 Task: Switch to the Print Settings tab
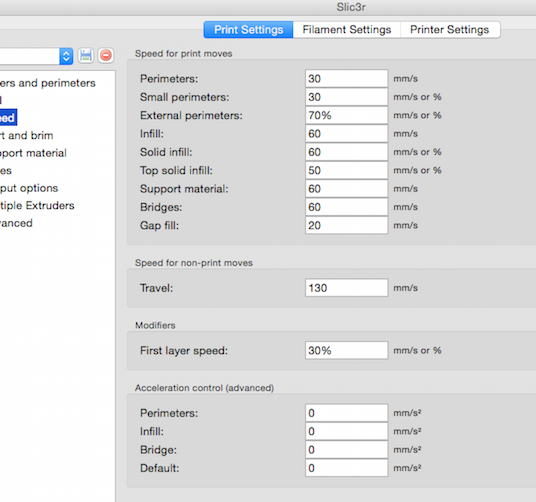[249, 30]
